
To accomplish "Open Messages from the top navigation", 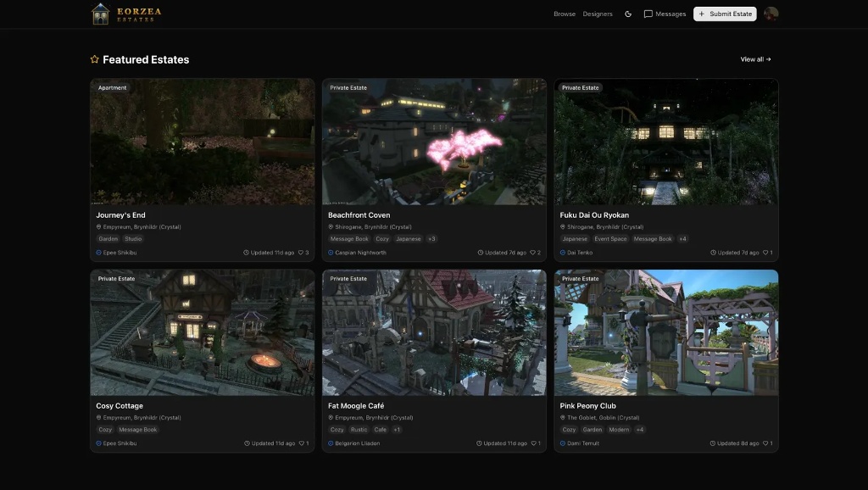I will (x=665, y=14).
